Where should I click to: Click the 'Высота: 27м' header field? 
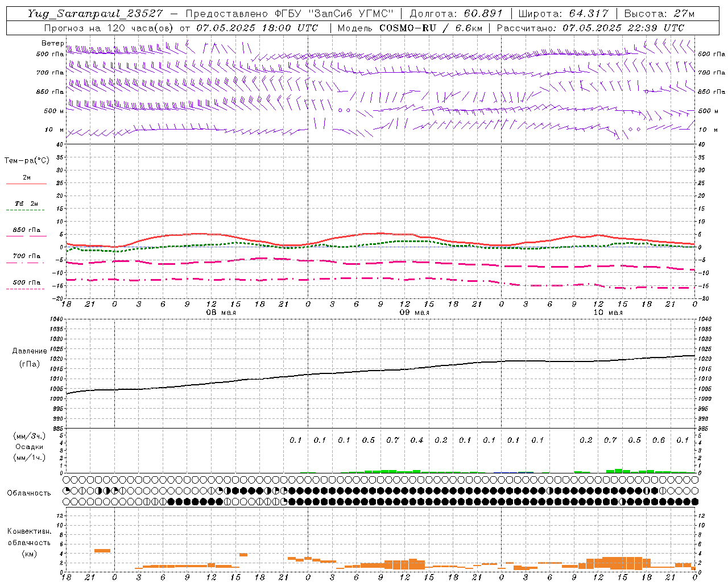[x=659, y=14]
